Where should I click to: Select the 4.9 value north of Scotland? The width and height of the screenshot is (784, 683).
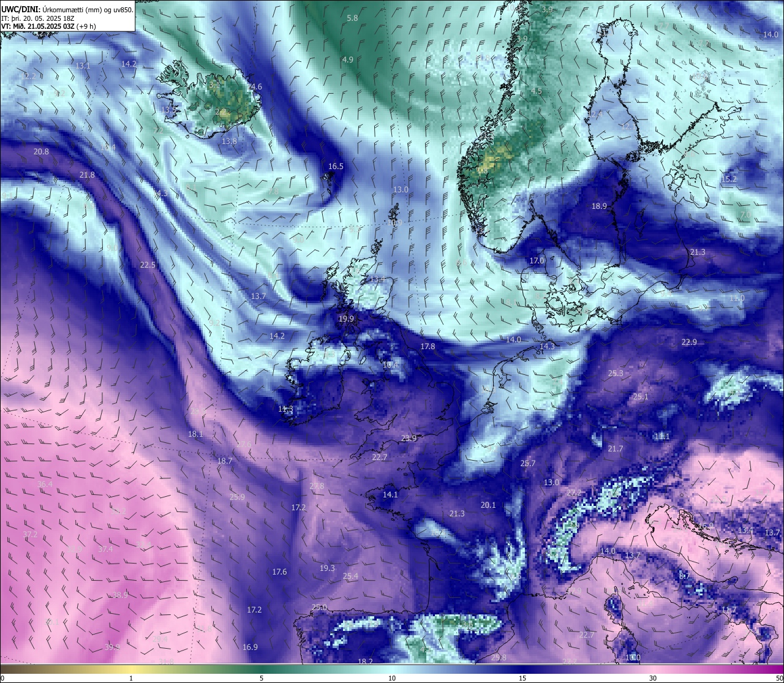pyautogui.click(x=348, y=59)
